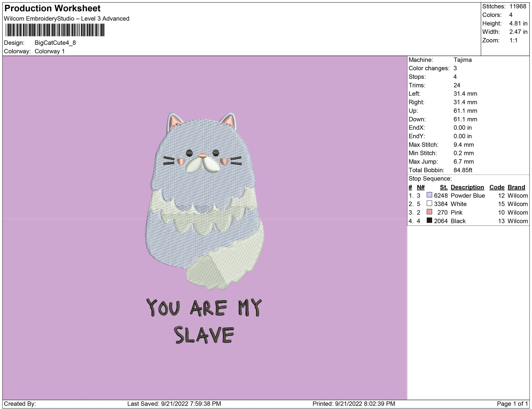The height and width of the screenshot is (409, 532).
Task: Click the Brand column header
Action: (x=516, y=187)
